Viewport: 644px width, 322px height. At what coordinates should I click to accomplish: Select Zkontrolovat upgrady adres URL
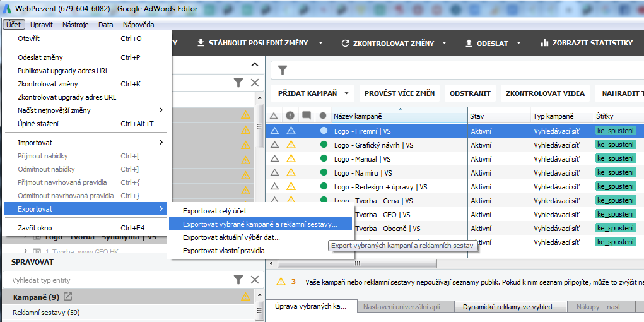[x=85, y=97]
